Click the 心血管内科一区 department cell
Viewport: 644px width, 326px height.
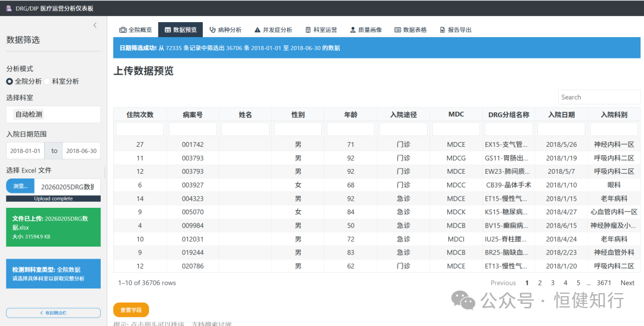point(614,212)
